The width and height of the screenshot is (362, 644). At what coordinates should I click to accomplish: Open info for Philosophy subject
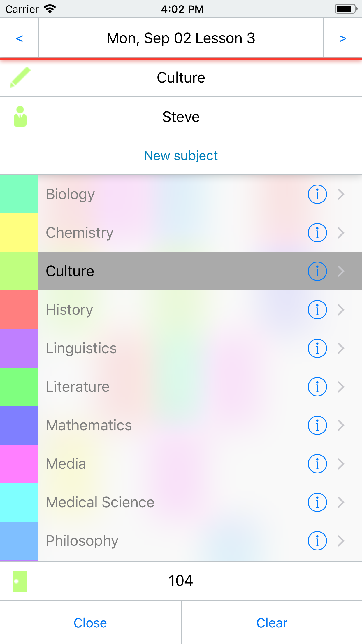[317, 541]
